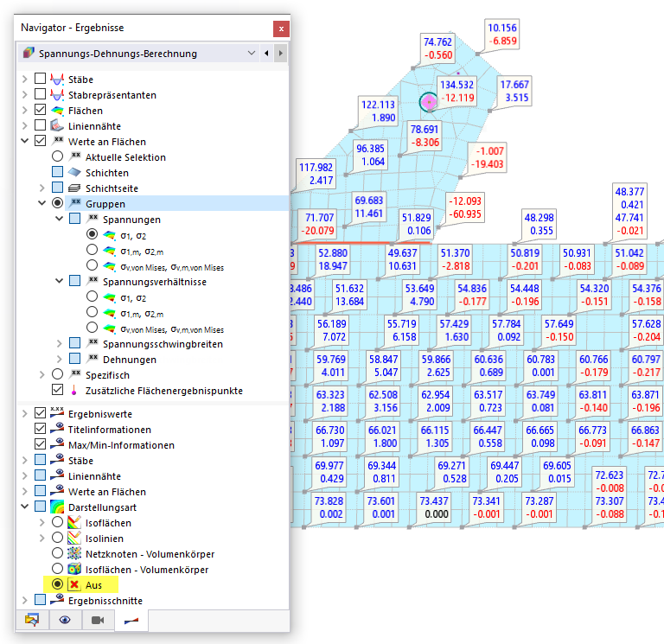Select Isolinien radio button
664x644 pixels.
click(58, 538)
